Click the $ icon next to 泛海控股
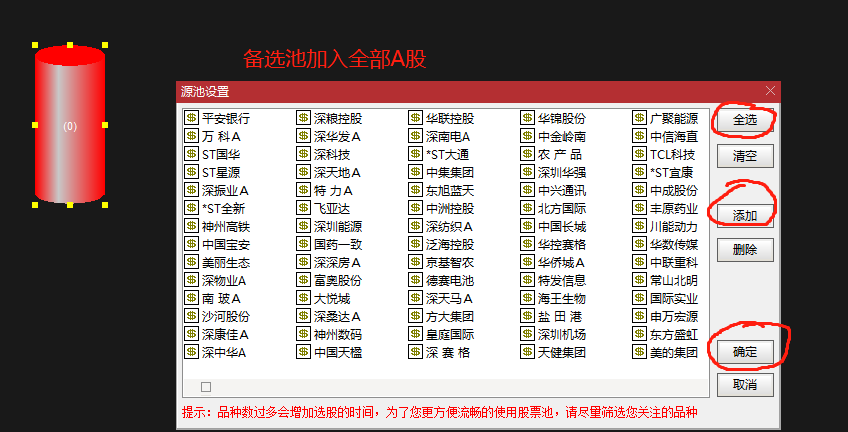The width and height of the screenshot is (848, 432). pos(415,244)
